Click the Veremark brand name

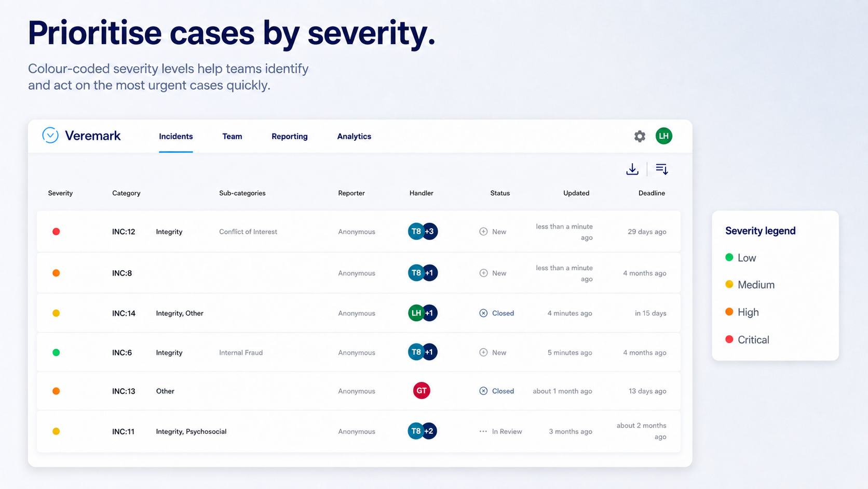tap(92, 136)
